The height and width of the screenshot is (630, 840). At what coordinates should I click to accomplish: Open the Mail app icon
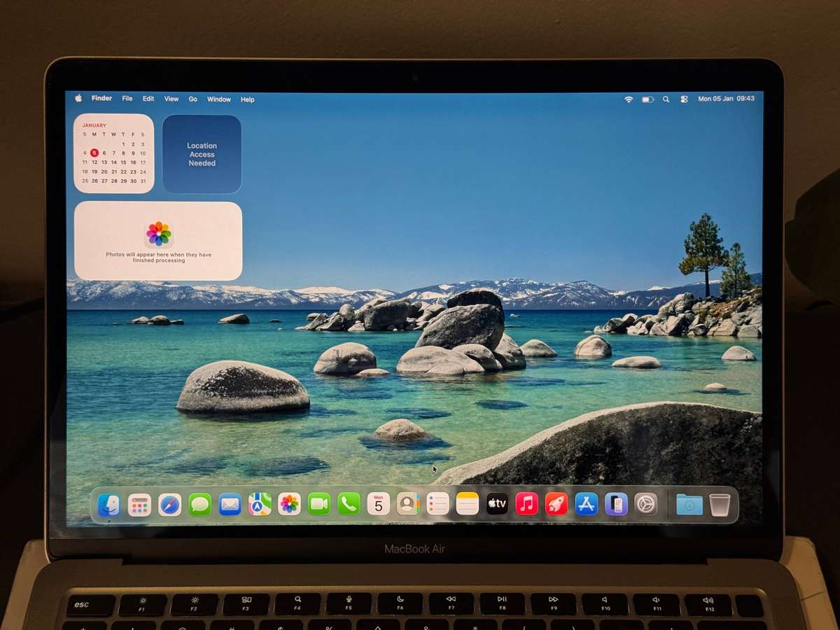pyautogui.click(x=230, y=505)
